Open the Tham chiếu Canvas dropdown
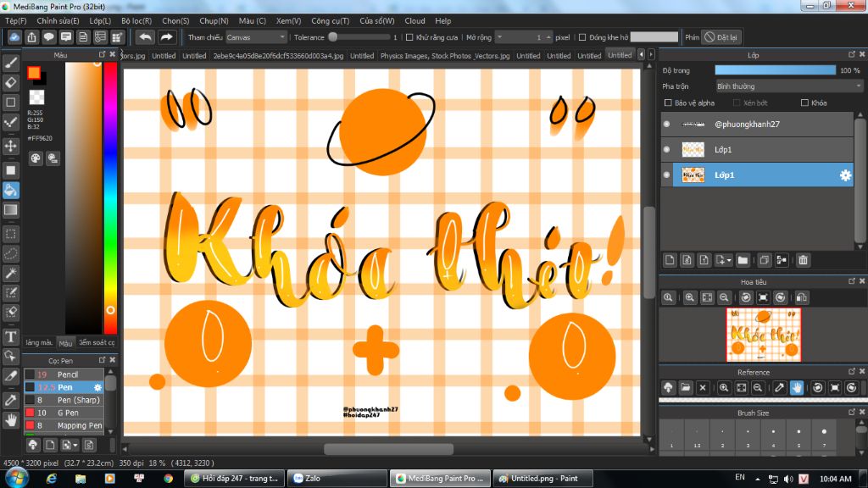 pyautogui.click(x=256, y=37)
